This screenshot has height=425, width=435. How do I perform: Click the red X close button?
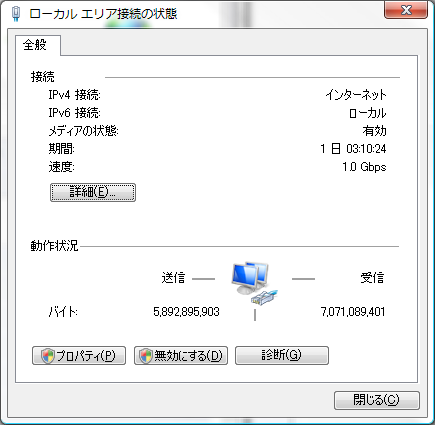406,10
